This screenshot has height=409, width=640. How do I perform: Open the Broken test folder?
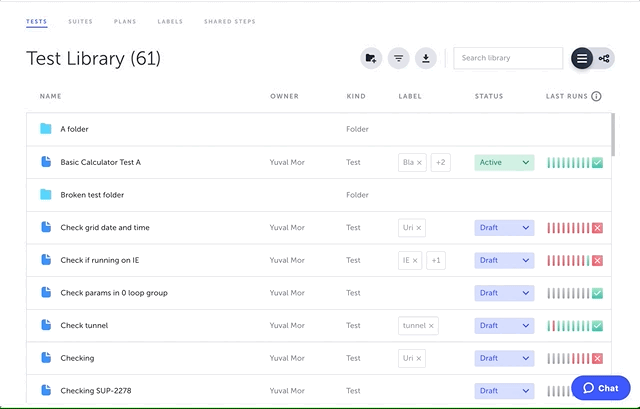pos(92,195)
